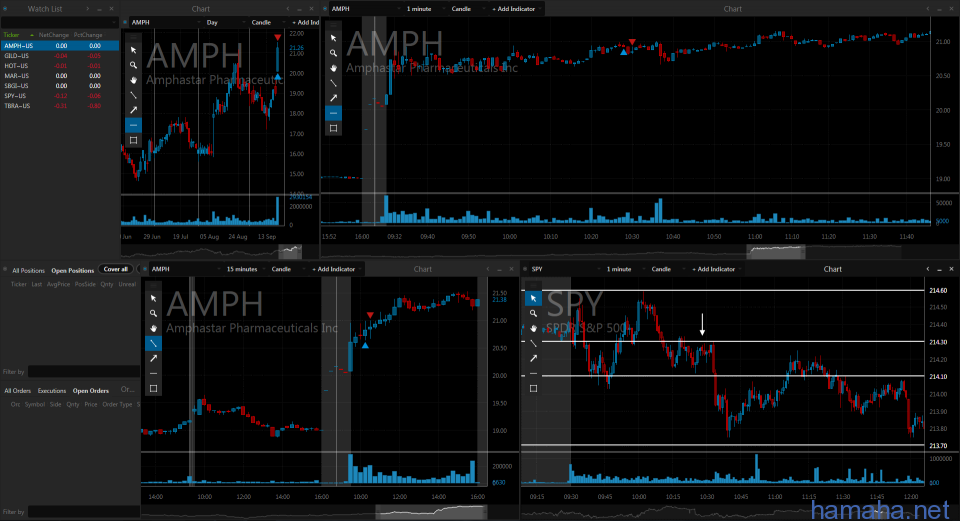Viewport: 960px width, 521px height.
Task: Select trend line tool in AMPH 1 minute chart
Action: (334, 83)
